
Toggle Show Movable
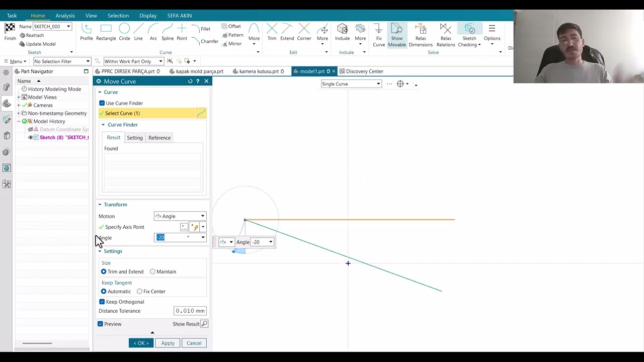coord(396,35)
